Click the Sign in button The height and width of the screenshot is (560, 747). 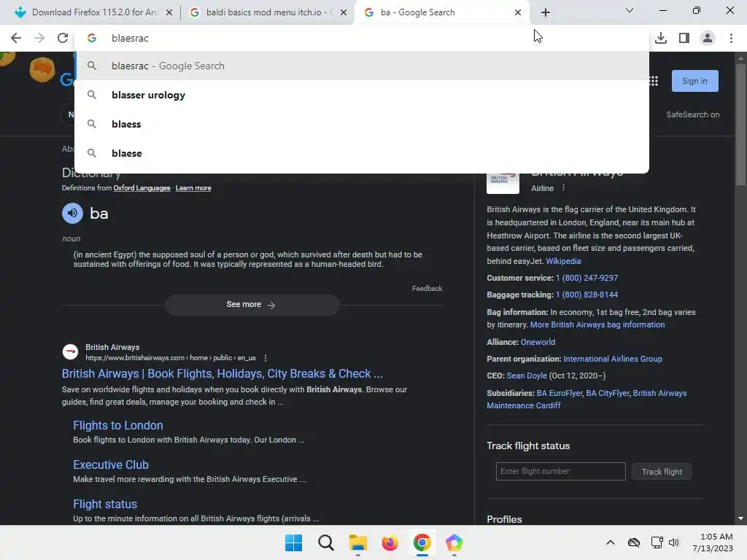(x=694, y=81)
